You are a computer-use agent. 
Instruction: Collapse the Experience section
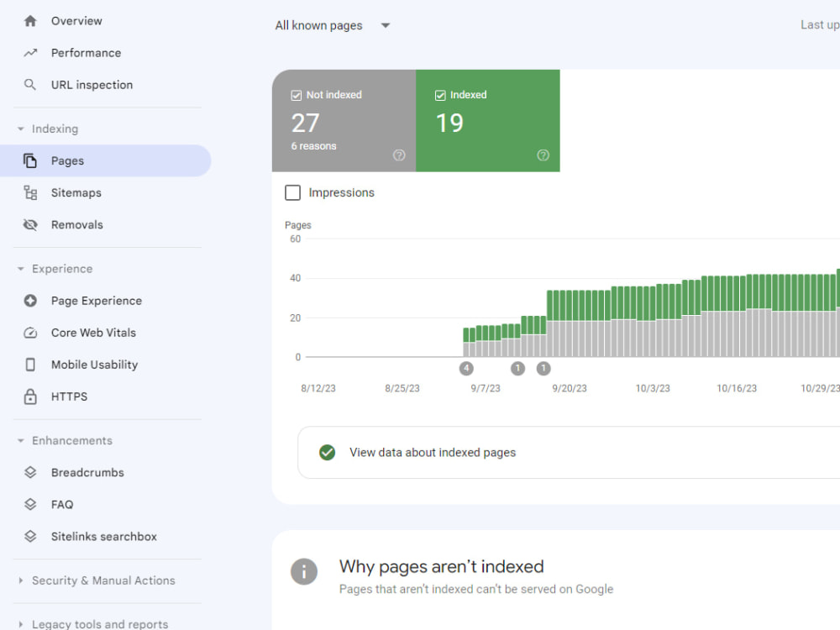point(21,269)
